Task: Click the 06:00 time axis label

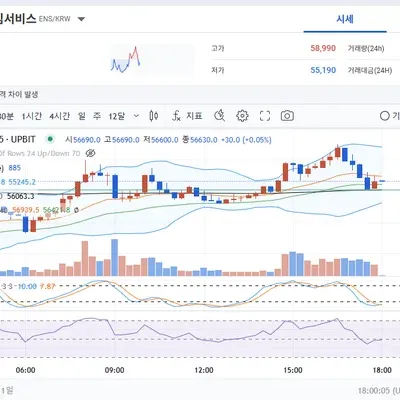Action: 26,370
